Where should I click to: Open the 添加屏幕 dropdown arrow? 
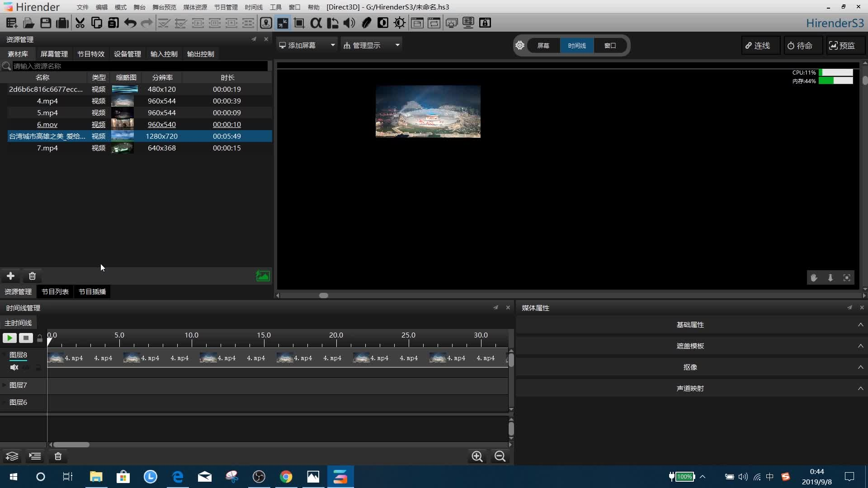pos(333,45)
